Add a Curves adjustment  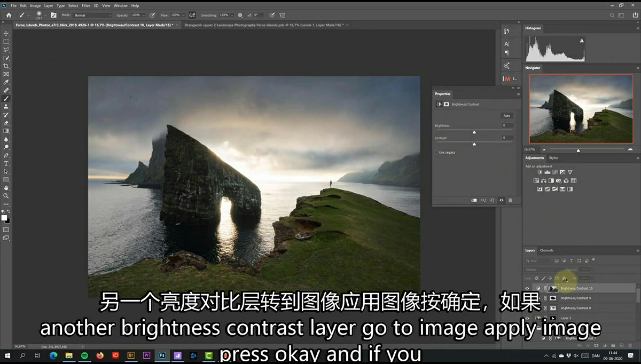tap(555, 172)
